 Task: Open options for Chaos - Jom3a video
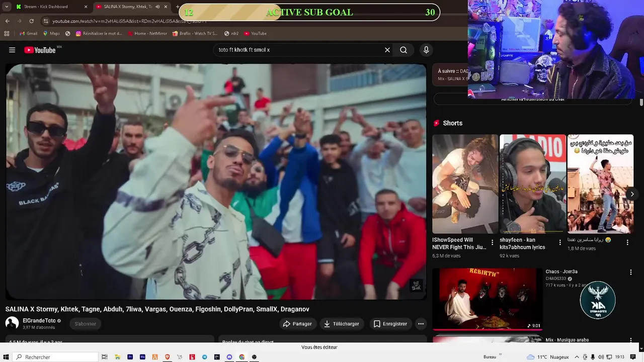(631, 272)
